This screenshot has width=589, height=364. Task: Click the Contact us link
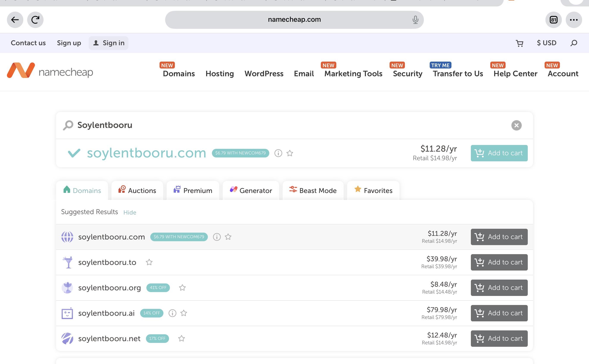click(x=28, y=43)
